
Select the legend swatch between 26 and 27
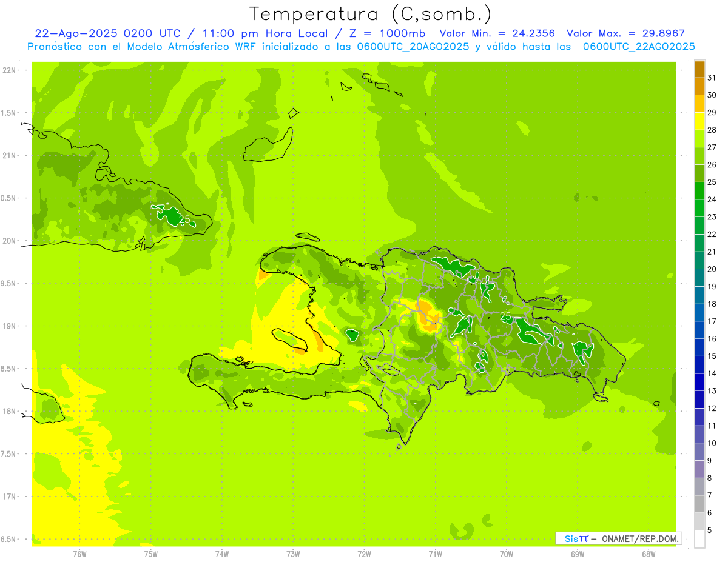point(699,156)
